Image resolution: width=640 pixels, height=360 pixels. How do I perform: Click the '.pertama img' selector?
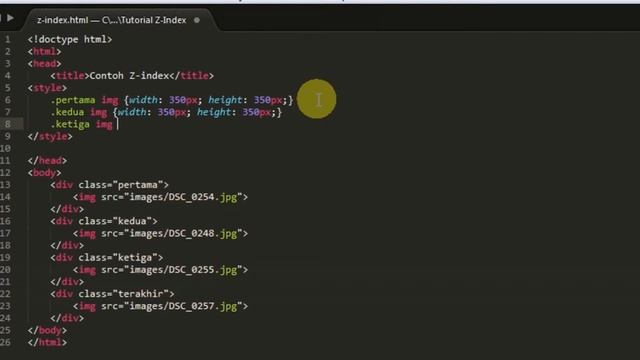click(84, 100)
